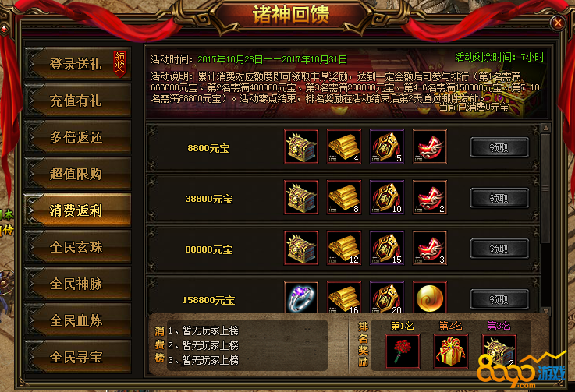The image size is (575, 392).
Task: Claim the 8800元宝 reward with 领取
Action: 499,147
